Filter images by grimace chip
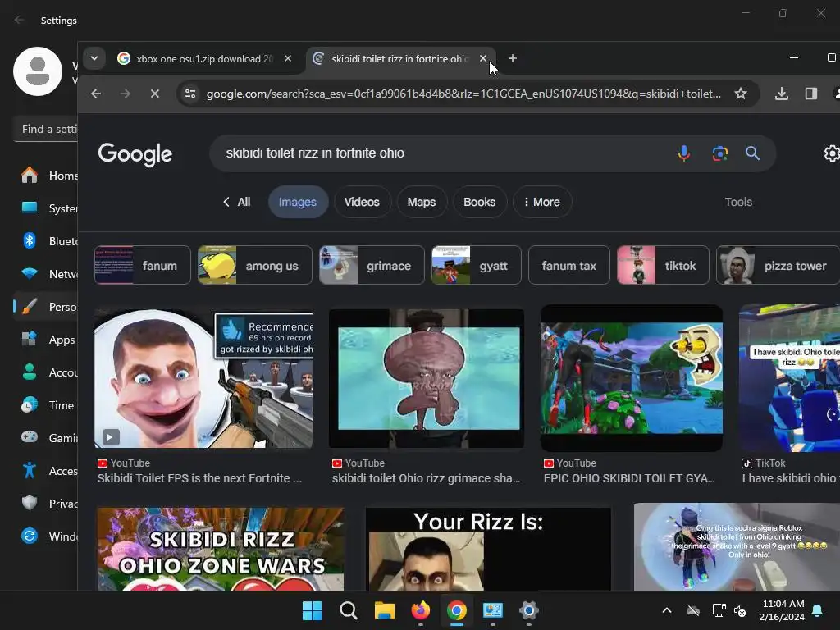Viewport: 840px width, 630px height. click(x=372, y=265)
